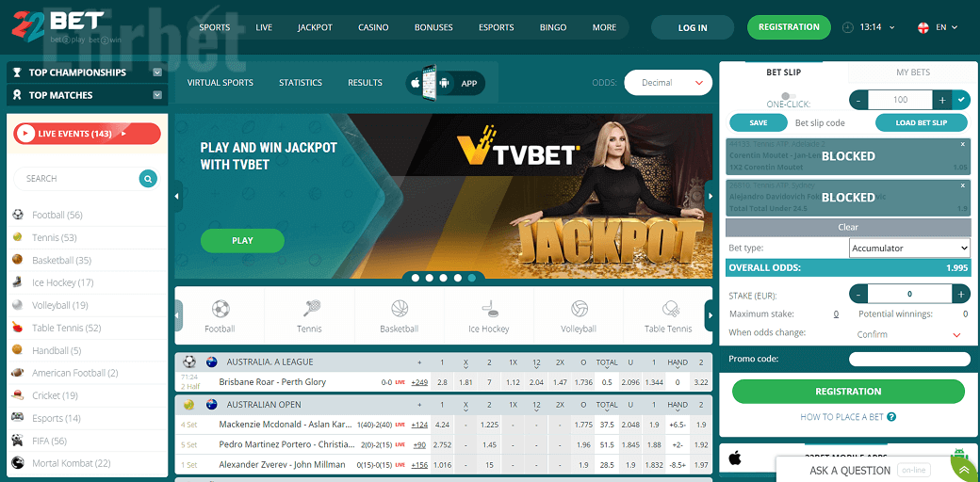Viewport: 980px width, 482px height.
Task: Click the Cricket sidebar icon
Action: 18,395
